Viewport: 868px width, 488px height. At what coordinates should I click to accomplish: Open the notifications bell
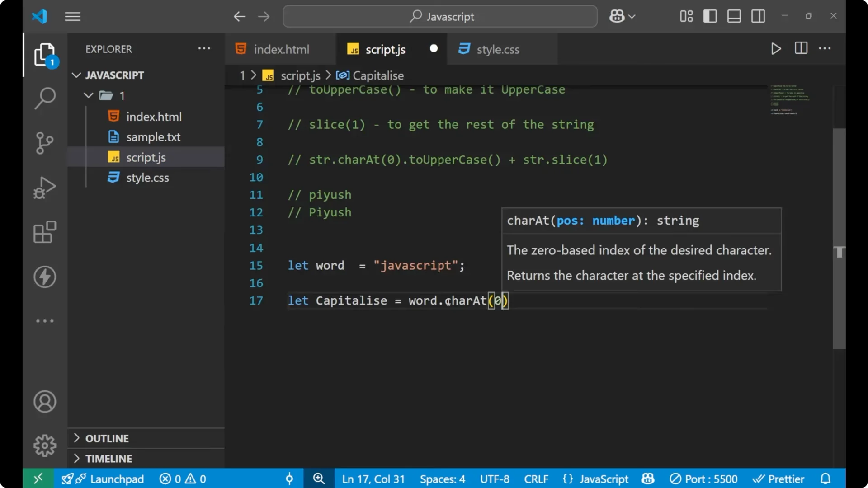[x=826, y=479]
